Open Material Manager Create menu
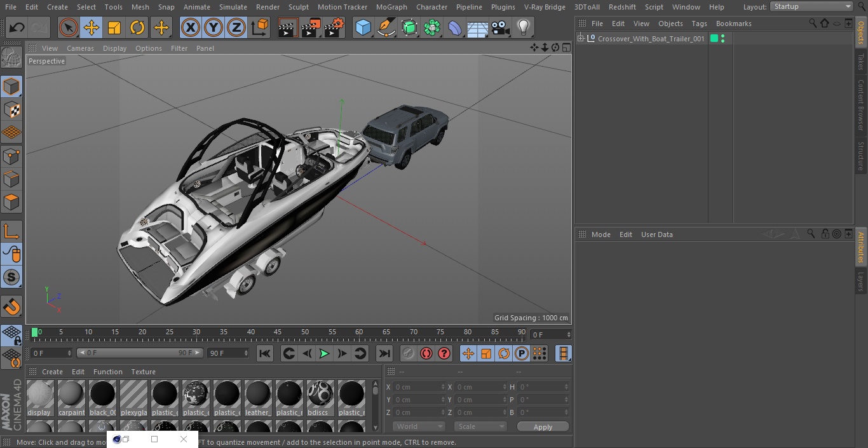Image resolution: width=868 pixels, height=448 pixels. coord(52,372)
